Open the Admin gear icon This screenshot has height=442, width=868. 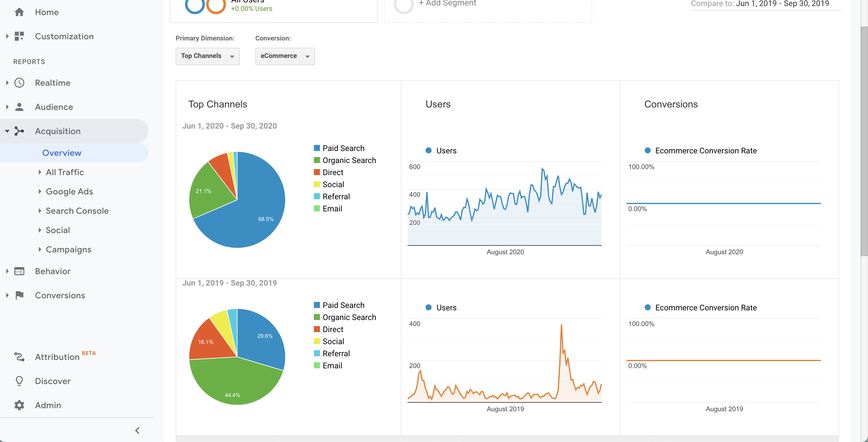(19, 405)
